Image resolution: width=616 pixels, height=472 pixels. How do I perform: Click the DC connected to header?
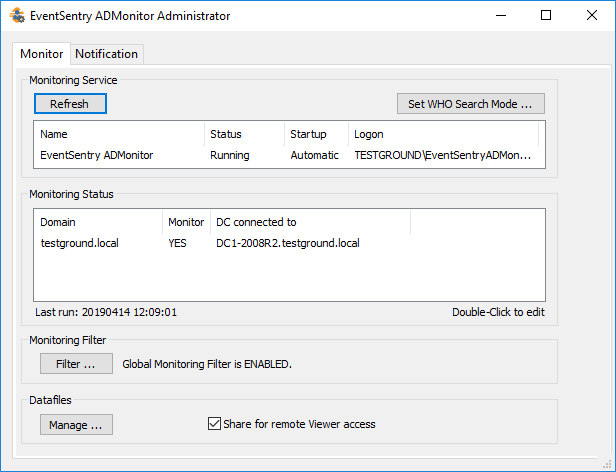(x=311, y=222)
